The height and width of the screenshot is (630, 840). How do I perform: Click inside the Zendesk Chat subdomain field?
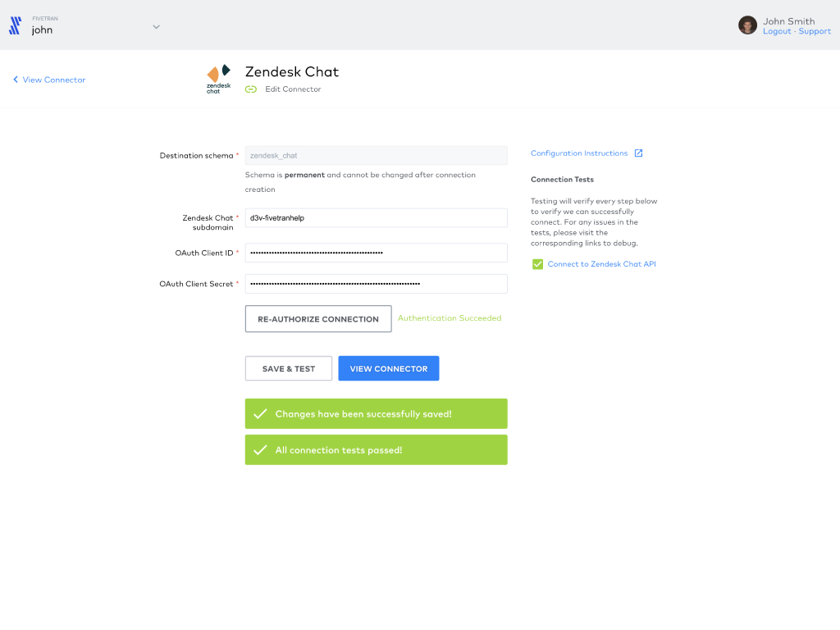coord(376,217)
